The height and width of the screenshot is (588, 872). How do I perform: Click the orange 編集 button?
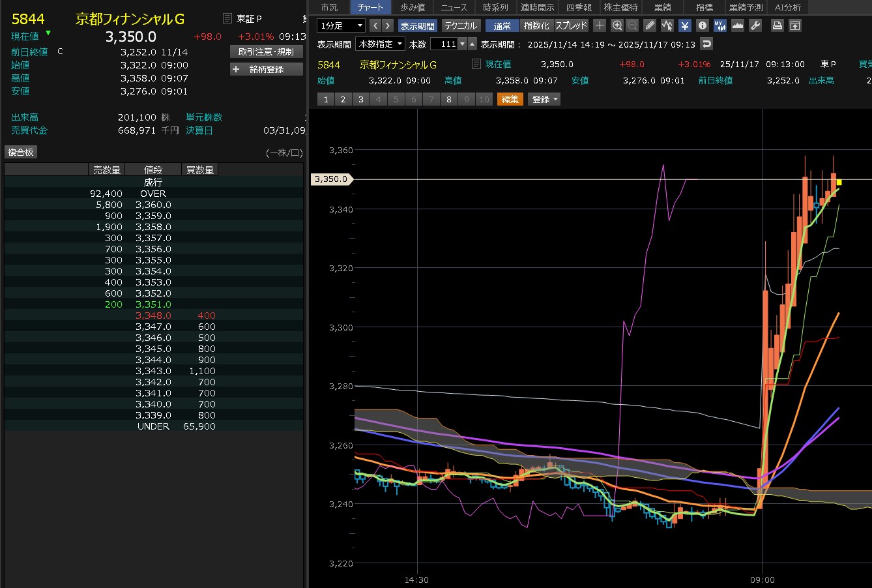(x=510, y=99)
